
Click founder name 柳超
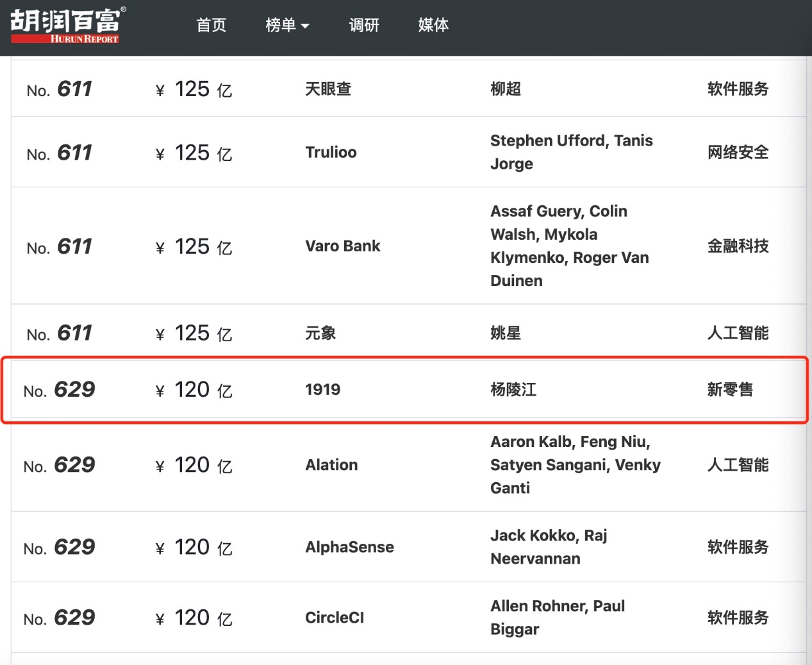pyautogui.click(x=506, y=88)
